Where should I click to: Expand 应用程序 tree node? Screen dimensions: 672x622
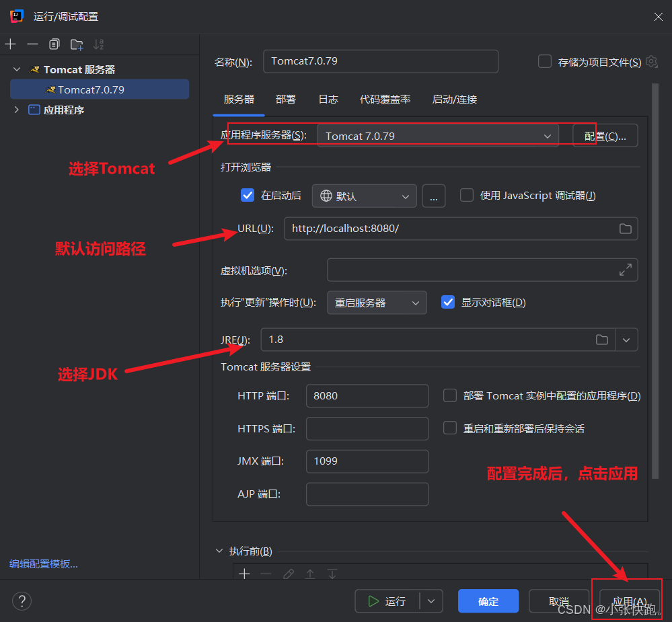pos(17,110)
